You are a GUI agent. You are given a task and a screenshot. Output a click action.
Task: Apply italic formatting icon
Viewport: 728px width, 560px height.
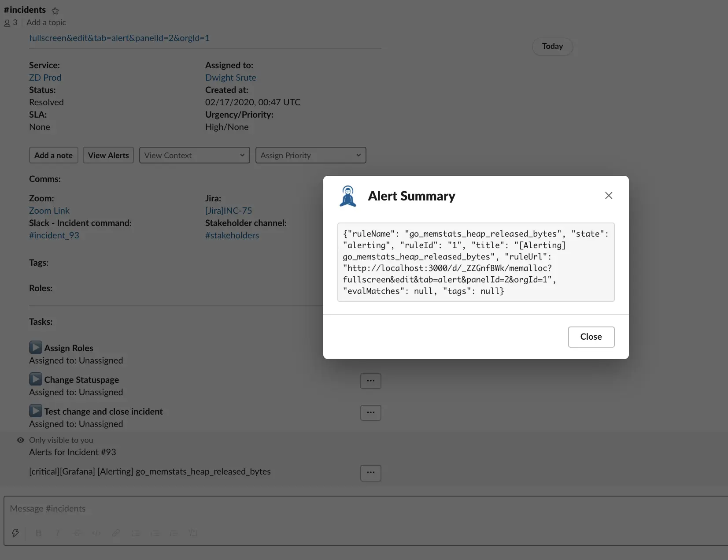pyautogui.click(x=58, y=533)
